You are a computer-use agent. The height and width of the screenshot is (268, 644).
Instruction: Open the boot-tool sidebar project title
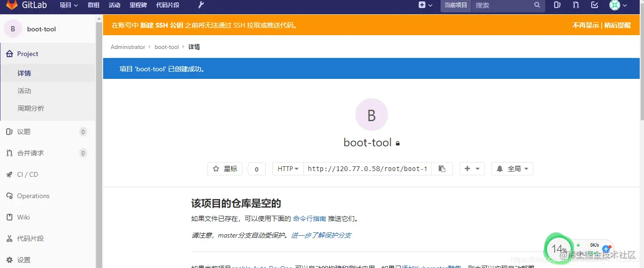point(41,29)
